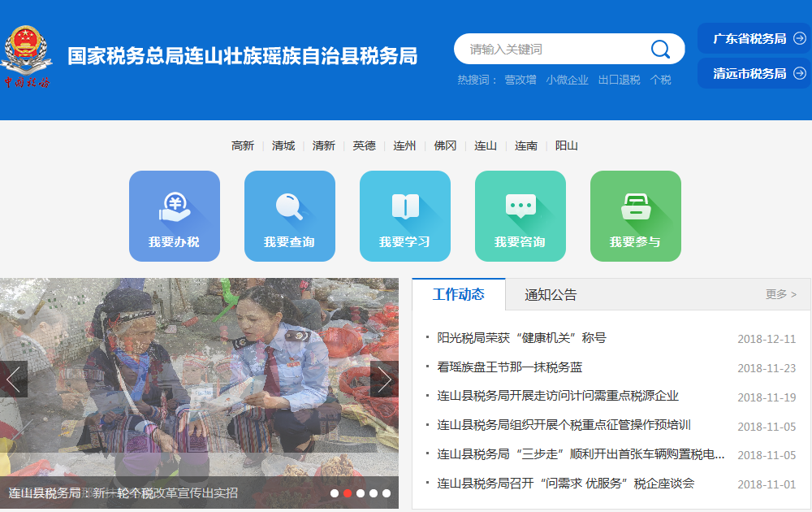Click the China tax emblem logo
The height and width of the screenshot is (512, 812).
(25, 55)
